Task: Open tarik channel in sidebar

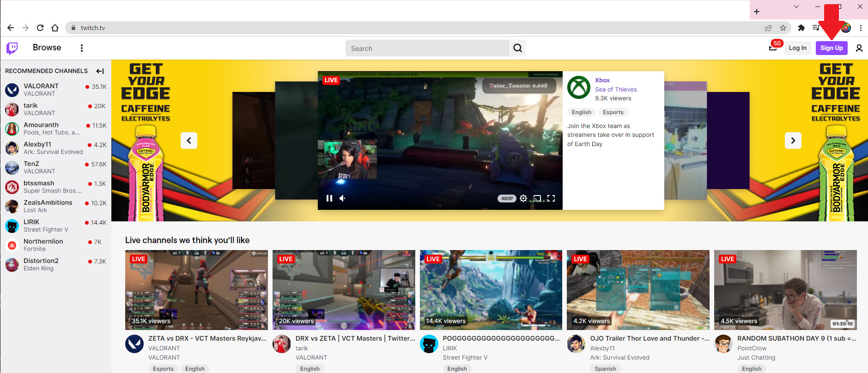Action: point(55,109)
